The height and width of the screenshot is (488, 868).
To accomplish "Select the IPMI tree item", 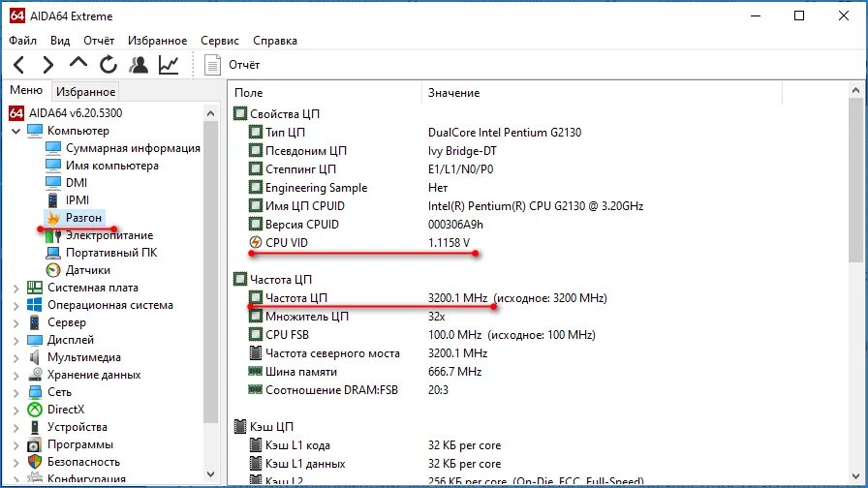I will [77, 200].
